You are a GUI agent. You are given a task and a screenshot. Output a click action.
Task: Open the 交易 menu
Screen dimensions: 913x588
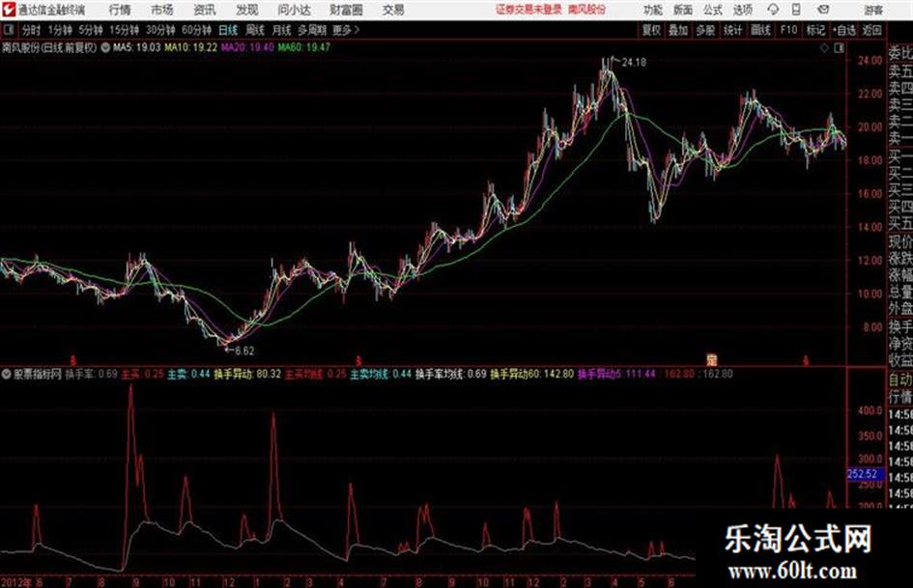(393, 10)
